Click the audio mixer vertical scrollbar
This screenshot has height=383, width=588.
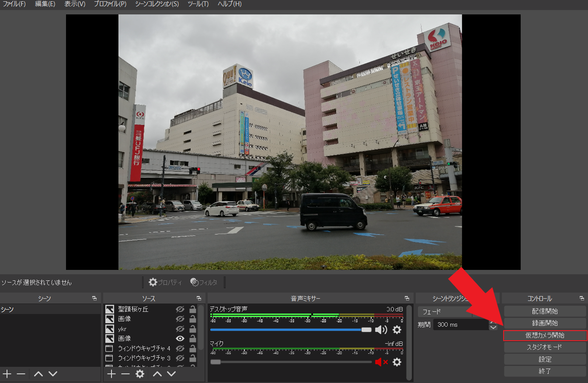[x=409, y=343]
